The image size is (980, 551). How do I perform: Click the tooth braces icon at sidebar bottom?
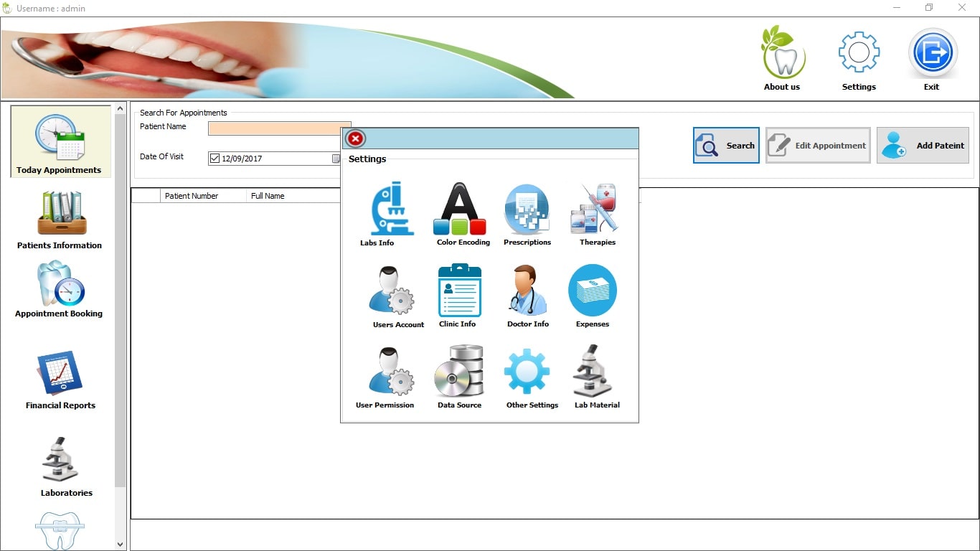[x=60, y=531]
